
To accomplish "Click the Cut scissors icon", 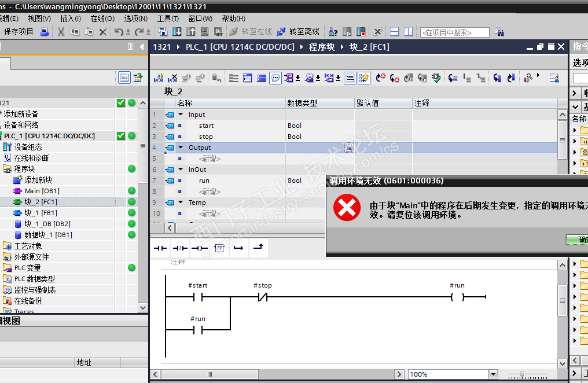I will (61, 32).
